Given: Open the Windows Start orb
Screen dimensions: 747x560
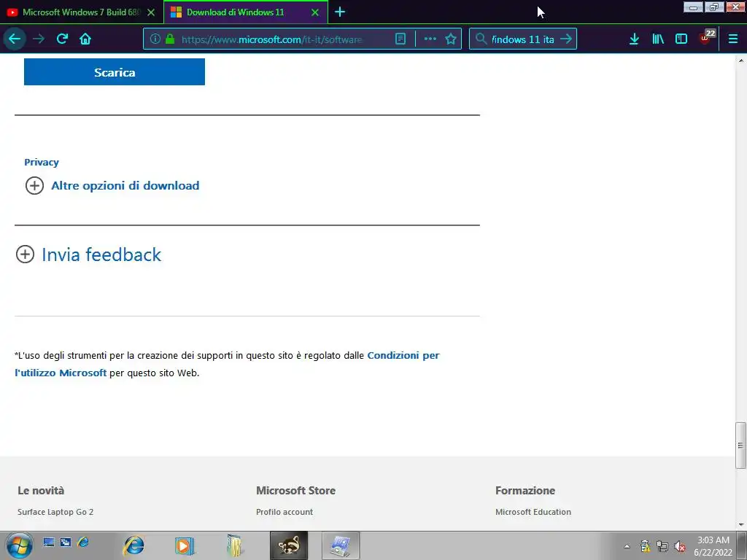Looking at the screenshot, I should pyautogui.click(x=20, y=545).
